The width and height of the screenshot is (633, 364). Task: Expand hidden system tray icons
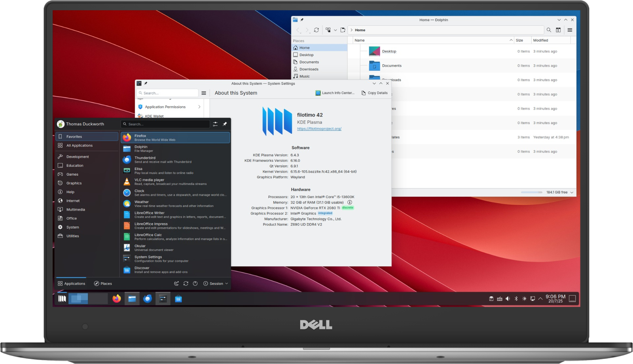point(540,299)
